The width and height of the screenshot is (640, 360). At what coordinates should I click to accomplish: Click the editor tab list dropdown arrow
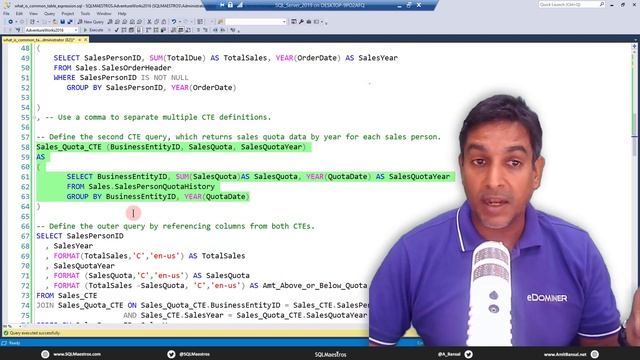pyautogui.click(x=636, y=40)
